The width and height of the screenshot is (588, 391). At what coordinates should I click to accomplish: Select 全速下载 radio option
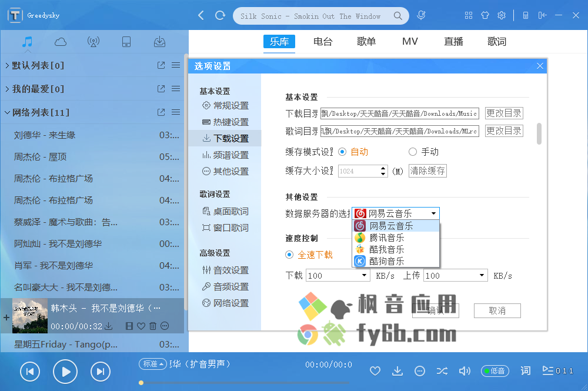pos(289,255)
